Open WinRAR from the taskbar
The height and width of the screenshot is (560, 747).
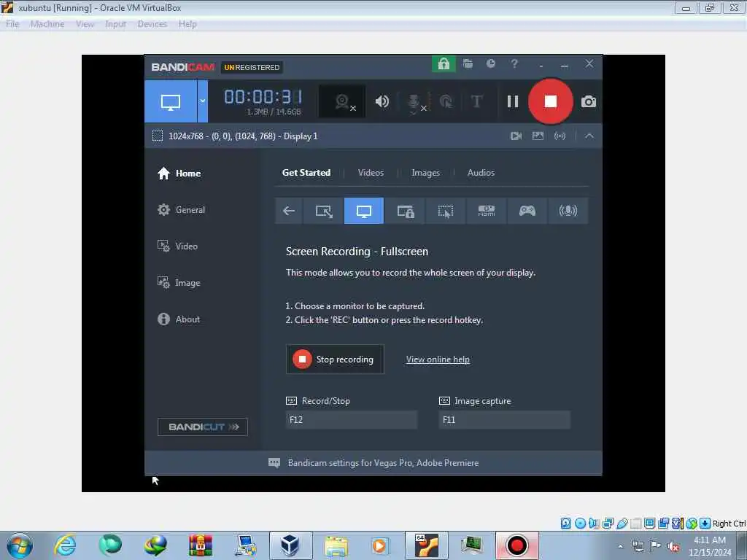200,545
